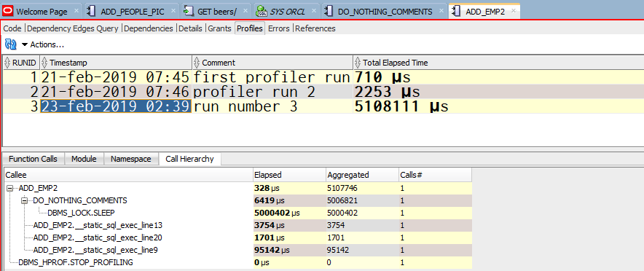This screenshot has height=271, width=644.
Task: Click the 5000402 µs elapsed value
Action: [278, 213]
